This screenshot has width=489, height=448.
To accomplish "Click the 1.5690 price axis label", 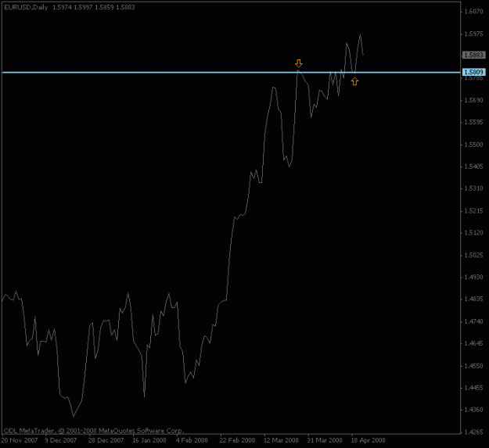I will [473, 100].
